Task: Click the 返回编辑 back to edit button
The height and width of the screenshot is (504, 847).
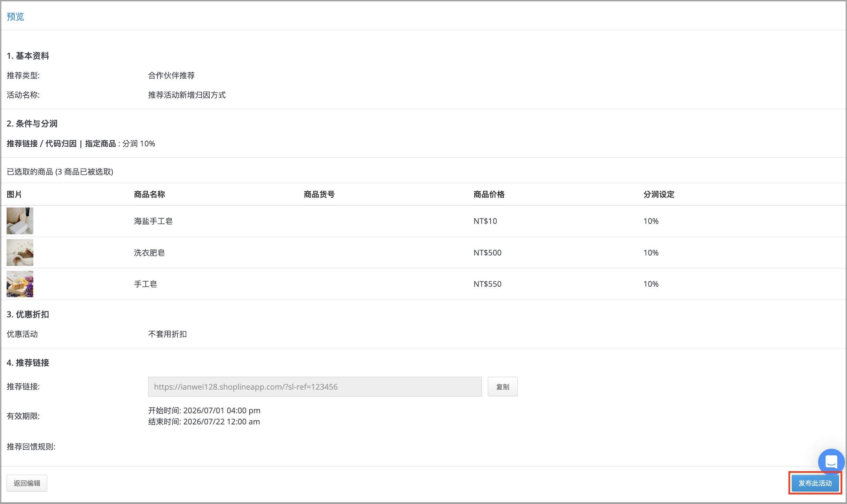Action: [27, 483]
